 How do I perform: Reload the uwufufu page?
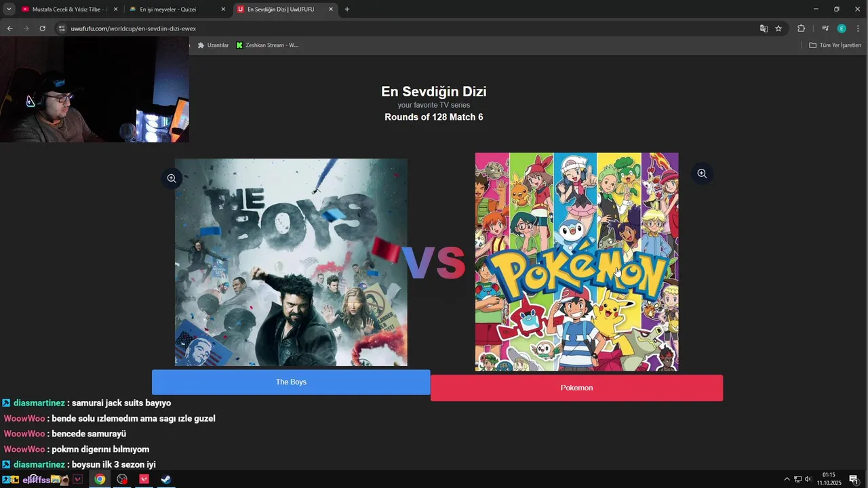[x=42, y=28]
